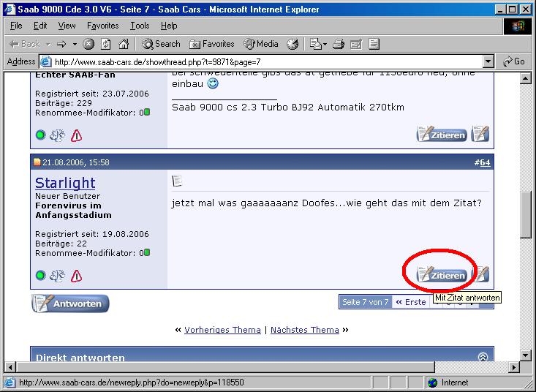
Task: Open the Back history dropdown arrow
Action: pyautogui.click(x=48, y=45)
